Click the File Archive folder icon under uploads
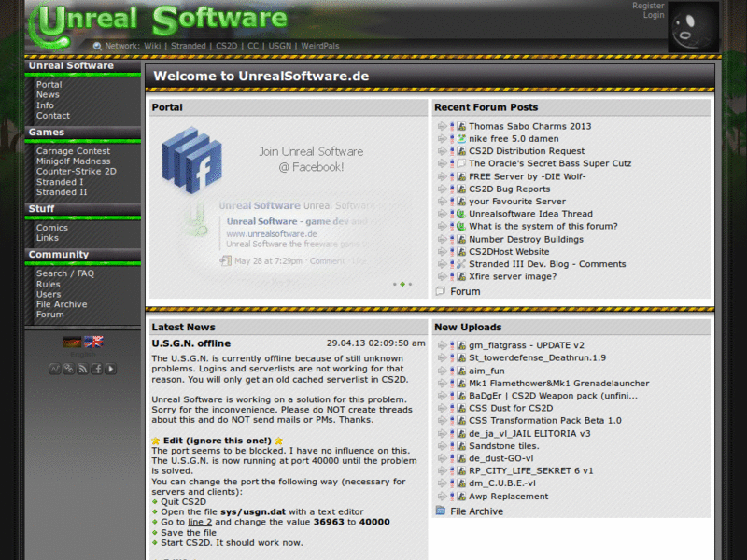Screen dimensions: 747x560 (x=441, y=511)
